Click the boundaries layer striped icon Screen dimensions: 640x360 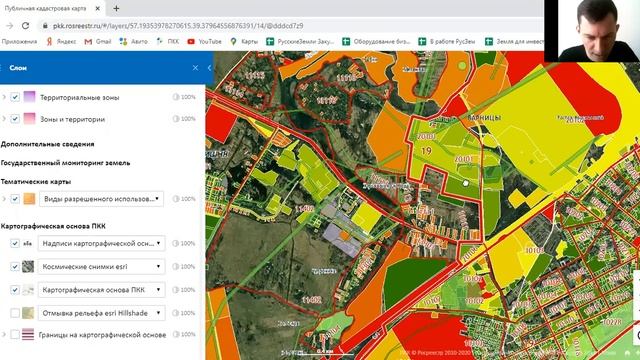click(x=28, y=334)
